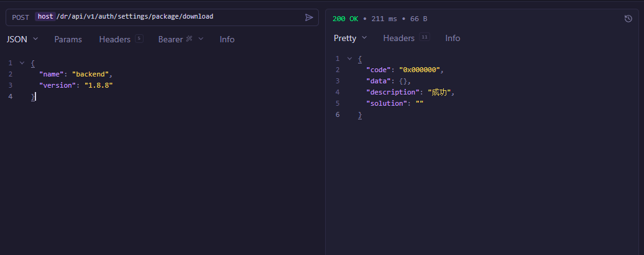Show the response Info tab
This screenshot has height=255, width=644.
point(453,38)
